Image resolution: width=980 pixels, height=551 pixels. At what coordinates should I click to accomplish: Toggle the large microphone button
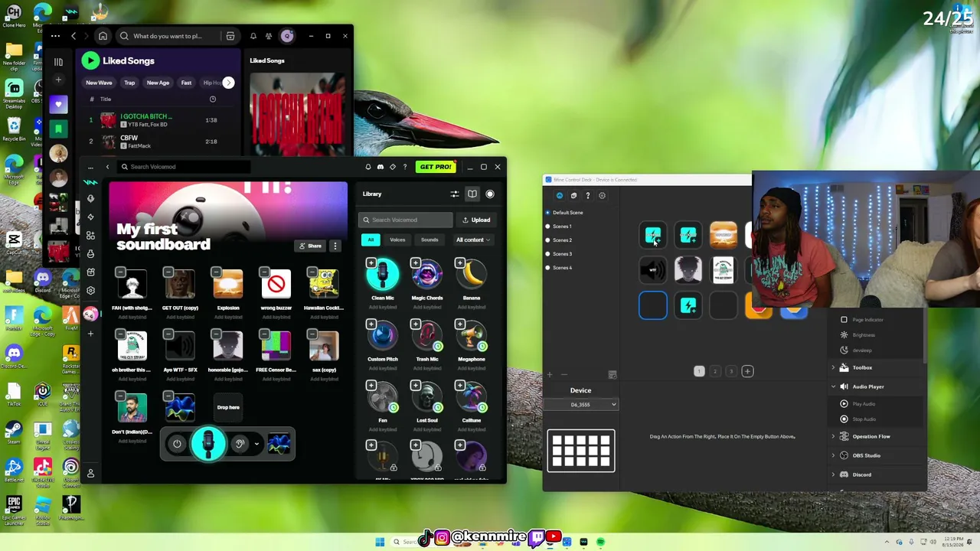[x=208, y=444]
